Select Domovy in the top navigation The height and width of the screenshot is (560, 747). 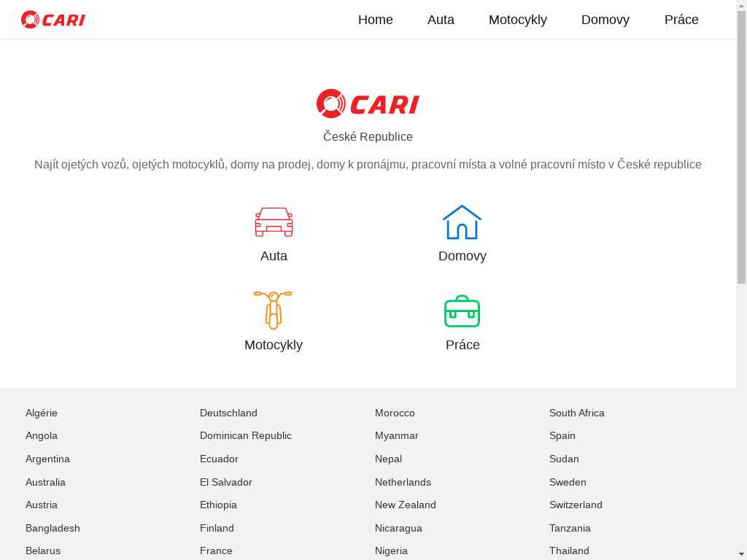(605, 20)
